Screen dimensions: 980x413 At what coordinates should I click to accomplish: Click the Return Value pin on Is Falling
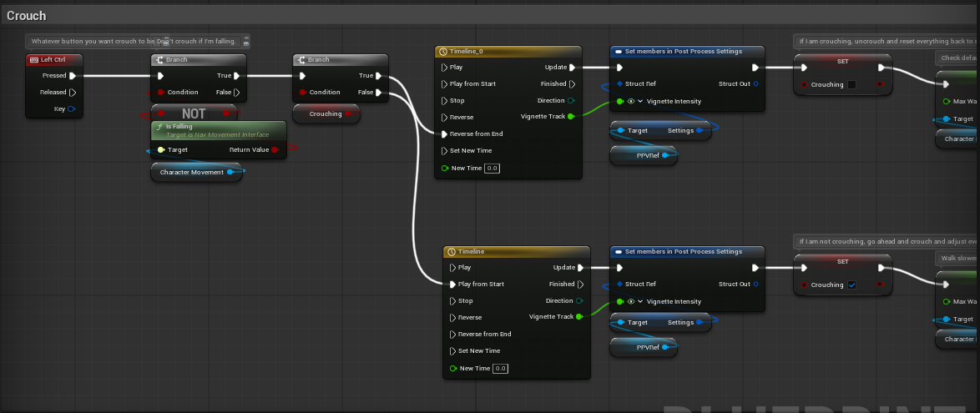275,150
